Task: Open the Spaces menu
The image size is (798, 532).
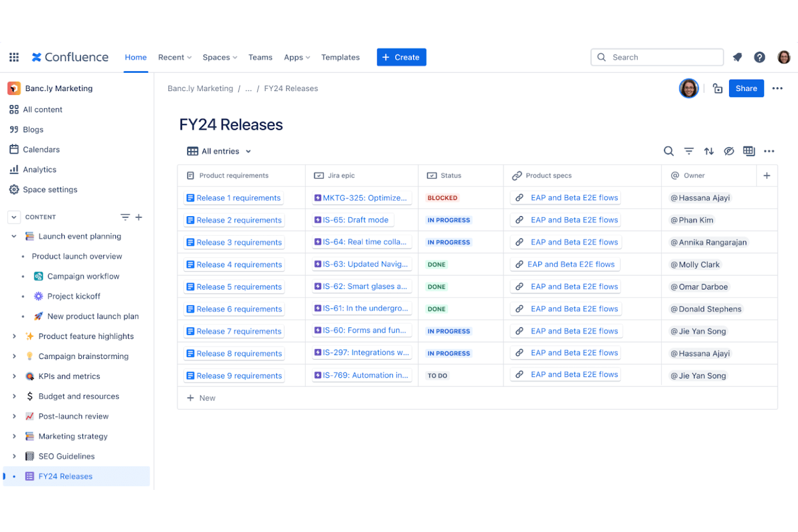Action: tap(220, 57)
